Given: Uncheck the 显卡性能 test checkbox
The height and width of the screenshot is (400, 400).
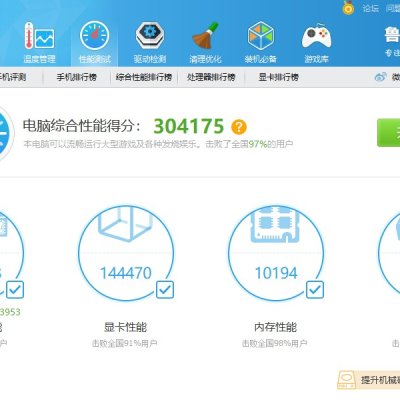Looking at the screenshot, I should (165, 290).
